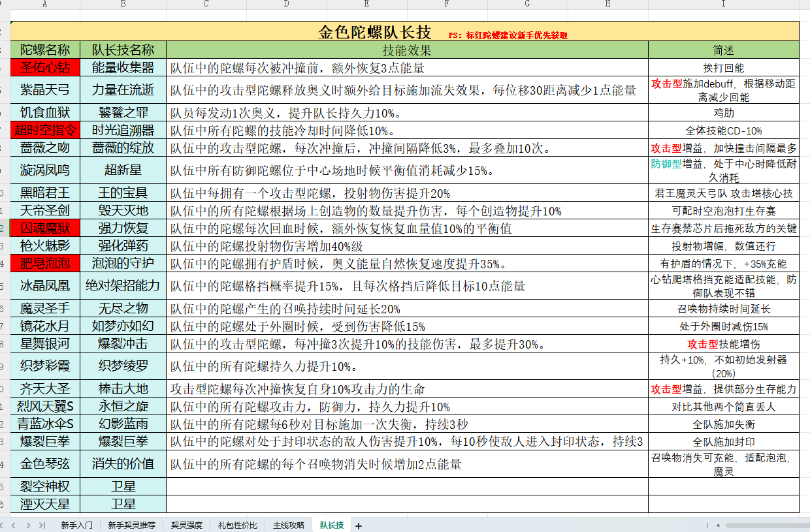Viewport: 810px width, 532px height.
Task: Open the 主线攻略 sheet tab
Action: (289, 525)
